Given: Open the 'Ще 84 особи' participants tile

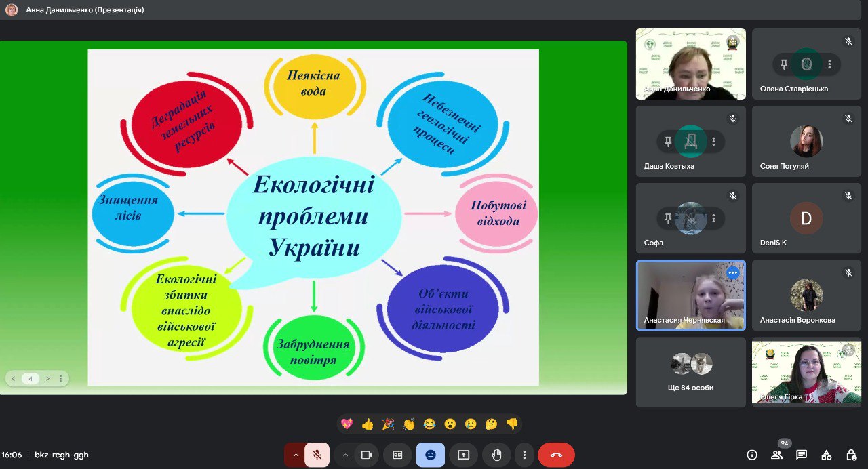Looking at the screenshot, I should 691,372.
